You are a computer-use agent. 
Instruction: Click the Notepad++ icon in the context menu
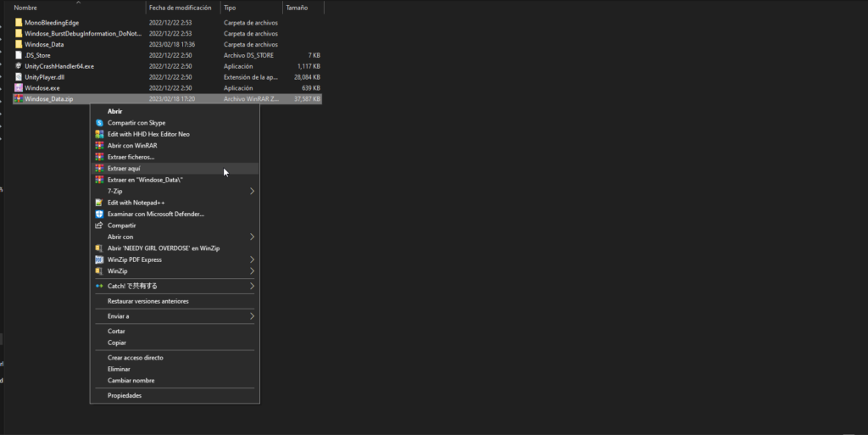coord(99,203)
